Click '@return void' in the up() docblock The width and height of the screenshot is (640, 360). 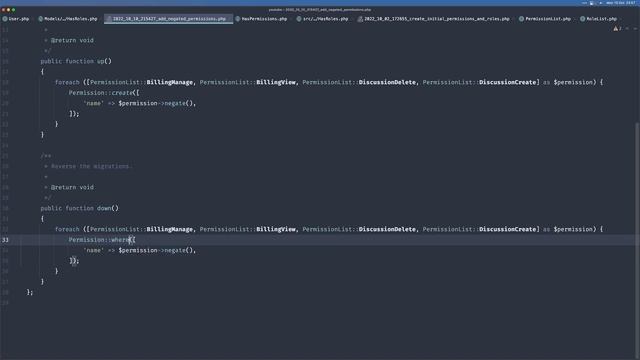pos(72,40)
